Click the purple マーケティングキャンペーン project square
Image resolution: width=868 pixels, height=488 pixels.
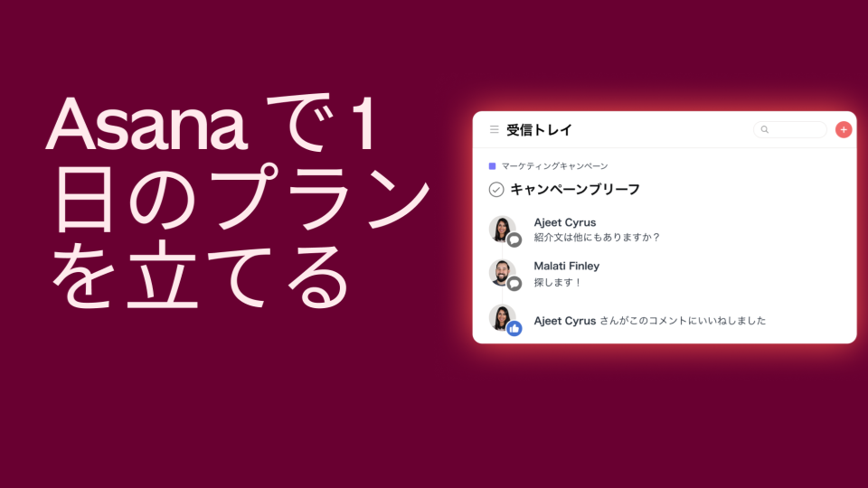(x=492, y=166)
